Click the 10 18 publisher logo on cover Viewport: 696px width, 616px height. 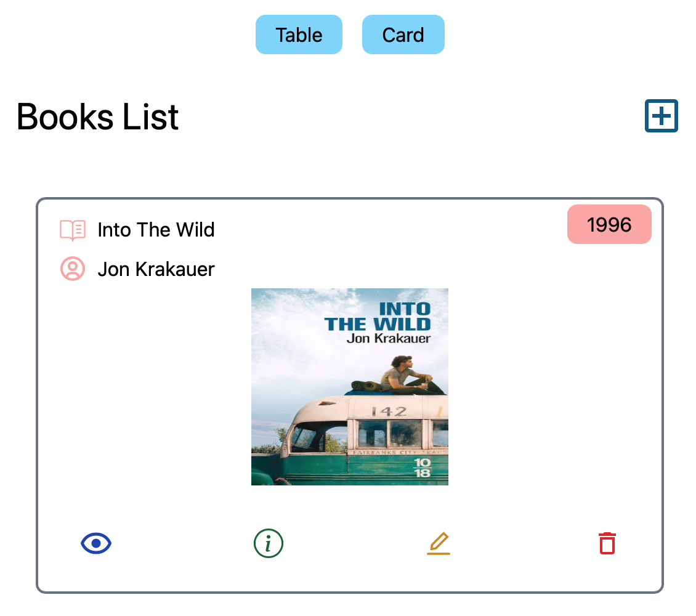coord(422,468)
